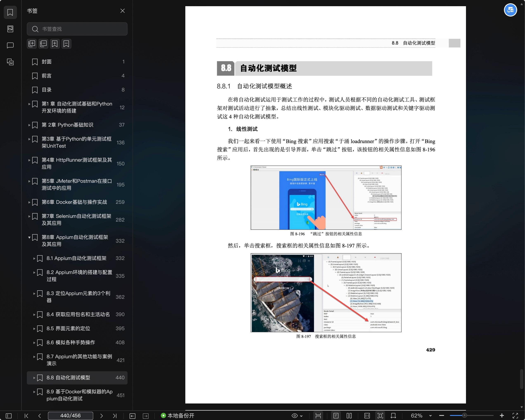This screenshot has height=420, width=525.
Task: Click the expand all bookmarks icon
Action: tap(32, 44)
